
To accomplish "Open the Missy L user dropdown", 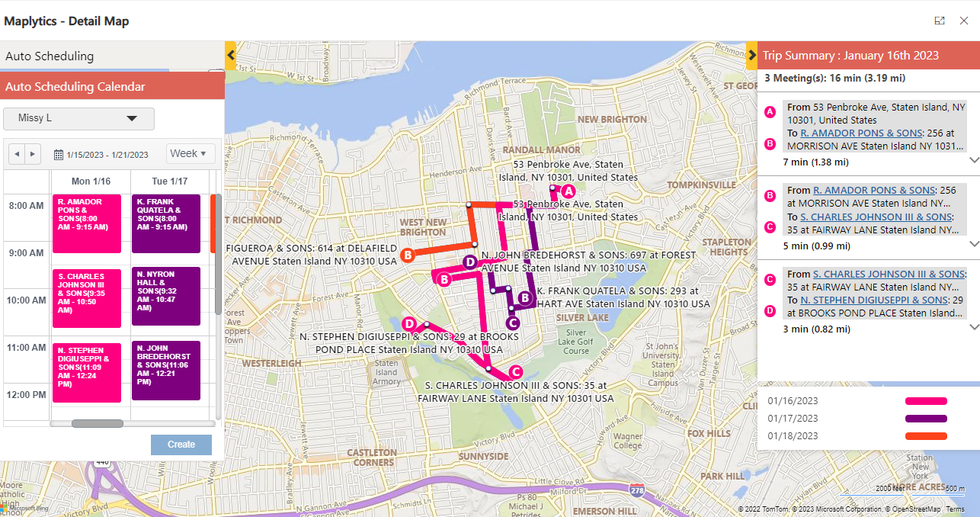I will click(x=78, y=118).
